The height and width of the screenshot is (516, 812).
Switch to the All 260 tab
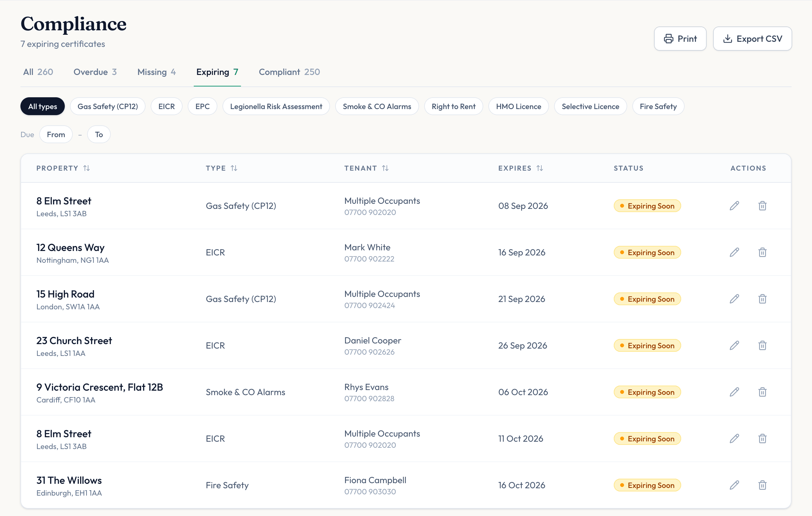click(x=38, y=72)
